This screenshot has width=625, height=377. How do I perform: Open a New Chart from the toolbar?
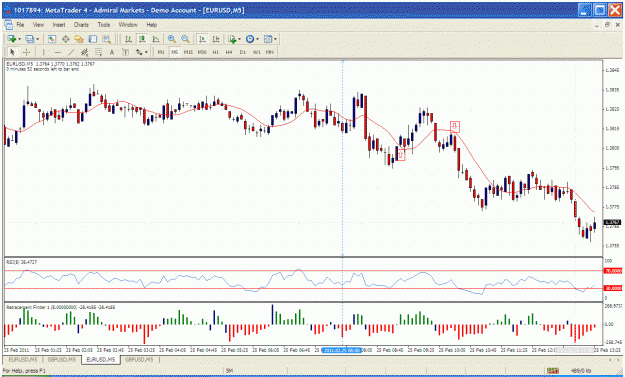(11, 39)
